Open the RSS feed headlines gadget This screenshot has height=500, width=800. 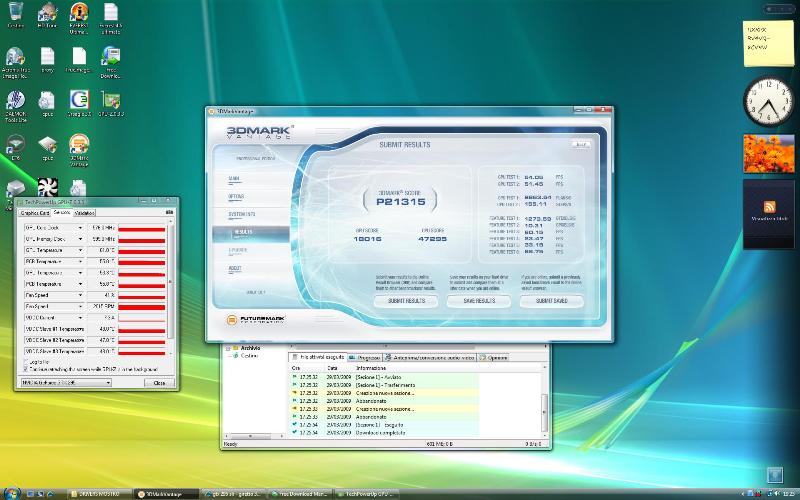pyautogui.click(x=768, y=214)
